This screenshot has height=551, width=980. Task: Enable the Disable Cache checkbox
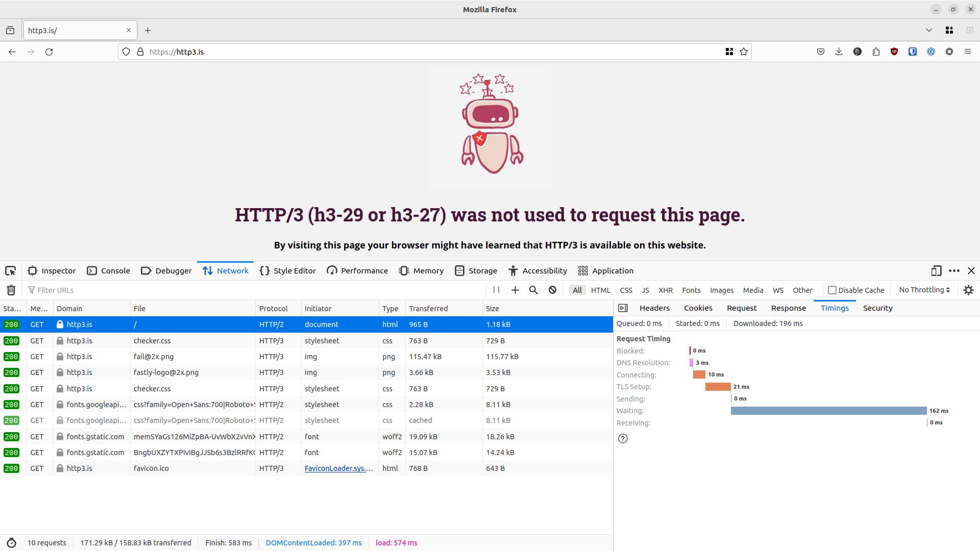pos(832,290)
